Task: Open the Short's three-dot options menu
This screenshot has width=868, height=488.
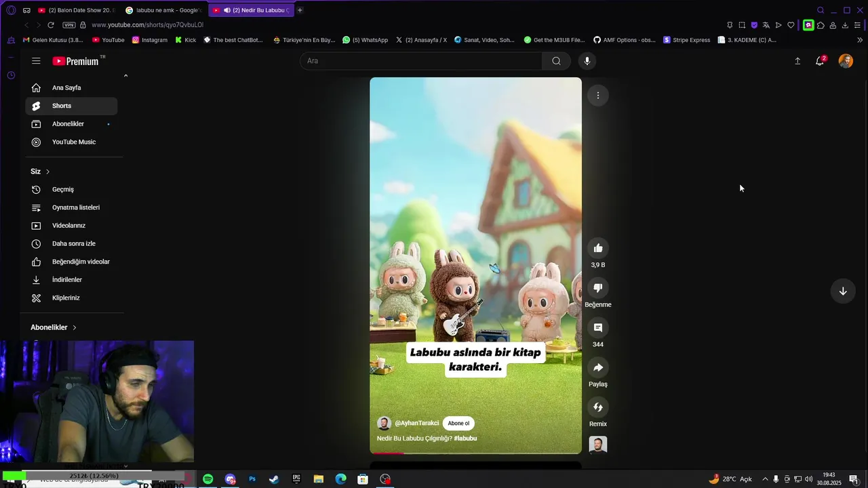Action: coord(598,96)
